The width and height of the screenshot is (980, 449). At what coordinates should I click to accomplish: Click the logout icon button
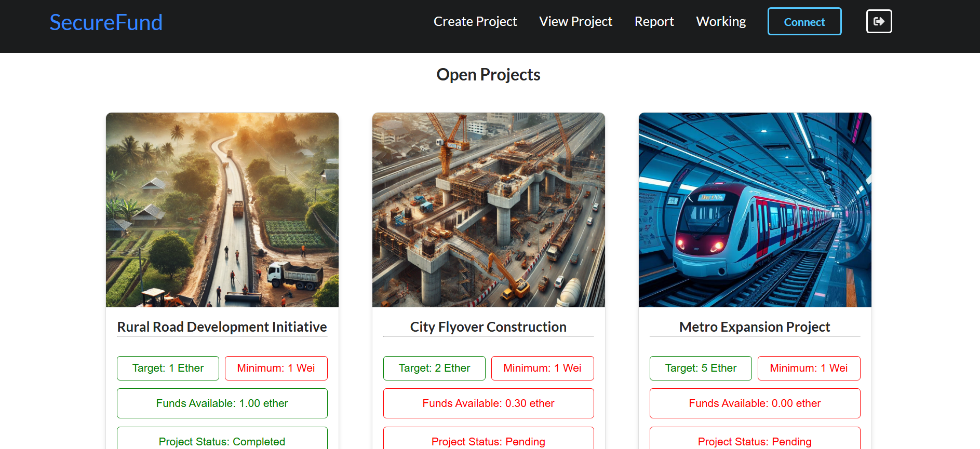coord(879,21)
